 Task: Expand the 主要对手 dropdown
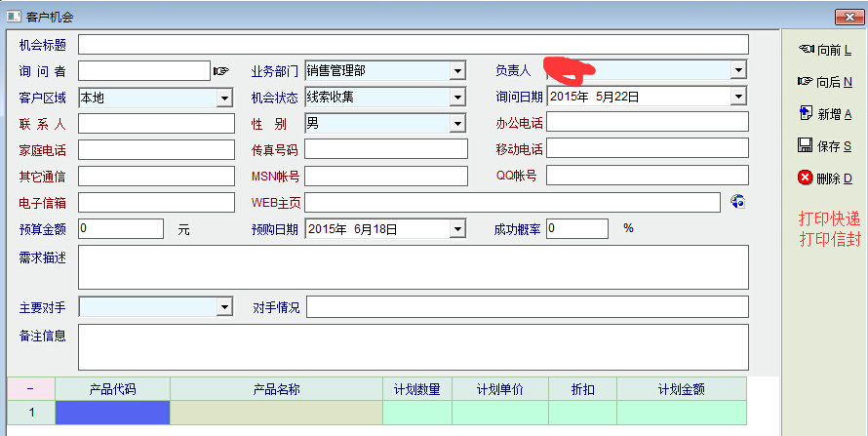[224, 307]
